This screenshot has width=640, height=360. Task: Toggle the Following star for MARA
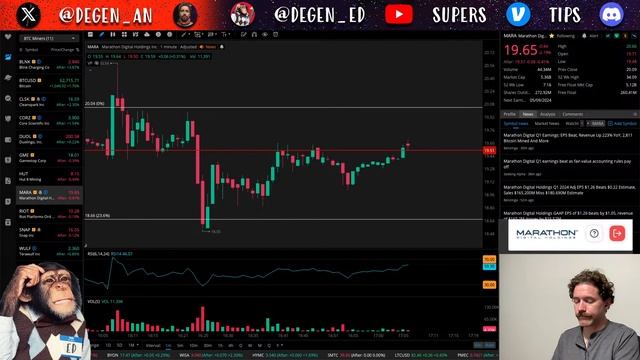[x=551, y=36]
